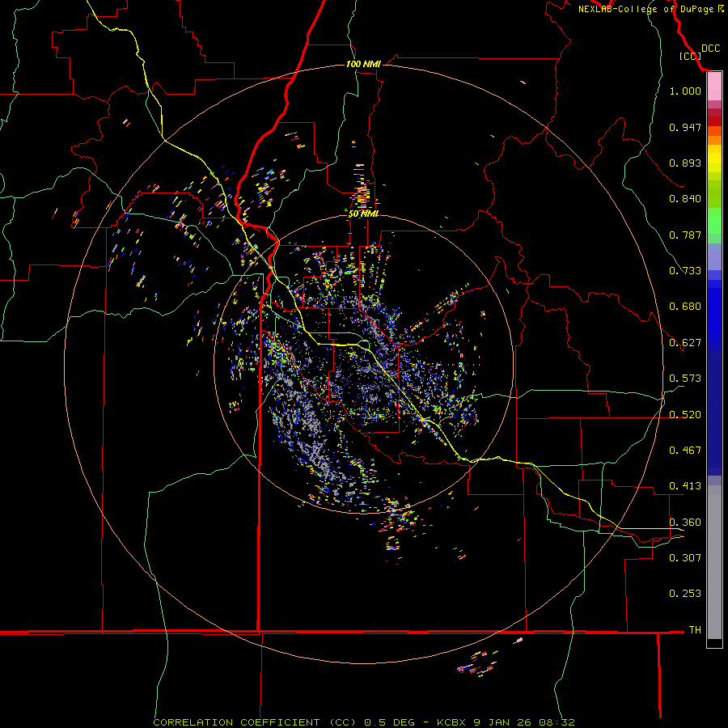This screenshot has height=728, width=728.
Task: Click the 08:32 timestamp in caption
Action: point(557,722)
